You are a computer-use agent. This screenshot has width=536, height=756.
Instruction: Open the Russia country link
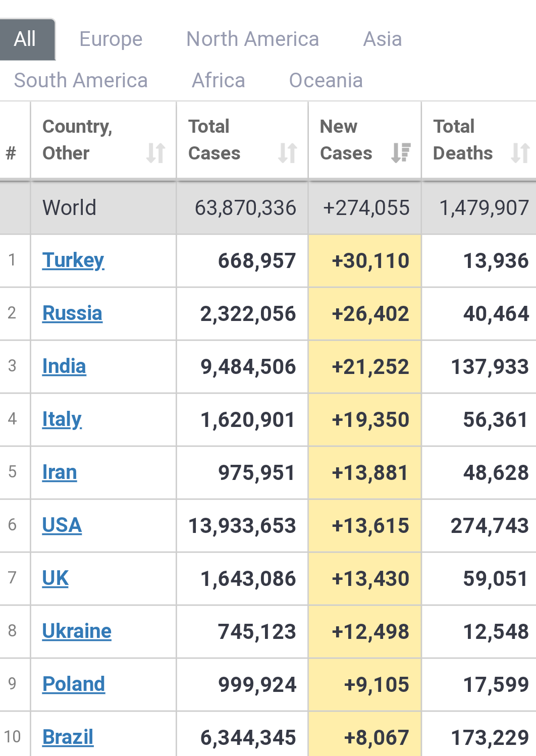tap(72, 313)
